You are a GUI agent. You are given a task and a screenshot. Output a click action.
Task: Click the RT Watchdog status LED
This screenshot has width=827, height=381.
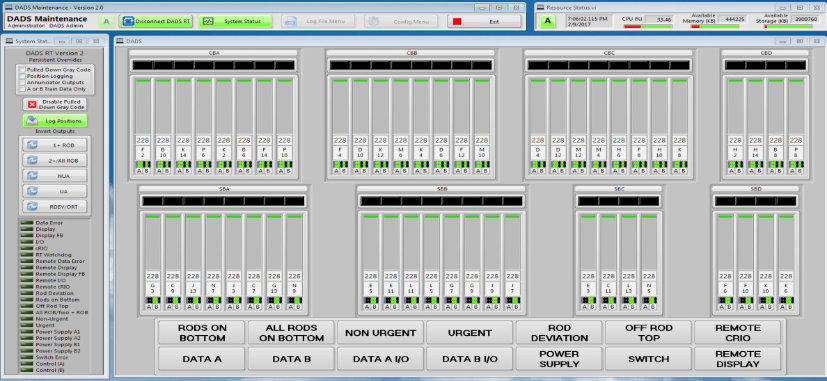(x=26, y=255)
